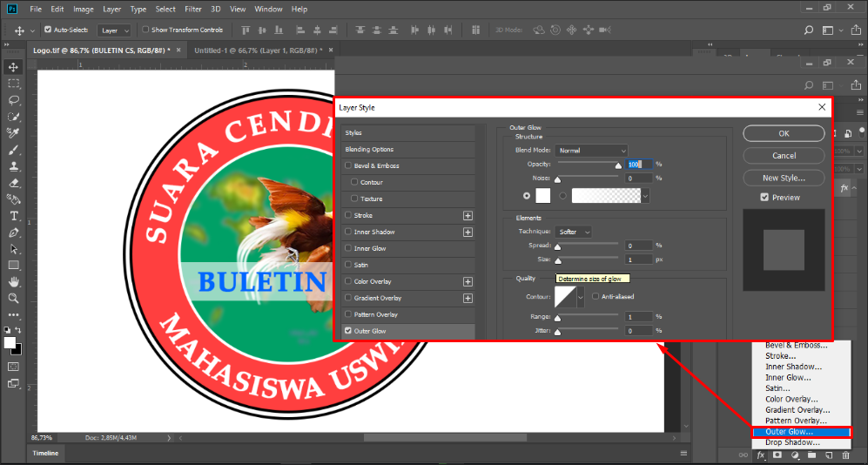Select the Rectangle shape tool
The image size is (868, 465).
13,266
